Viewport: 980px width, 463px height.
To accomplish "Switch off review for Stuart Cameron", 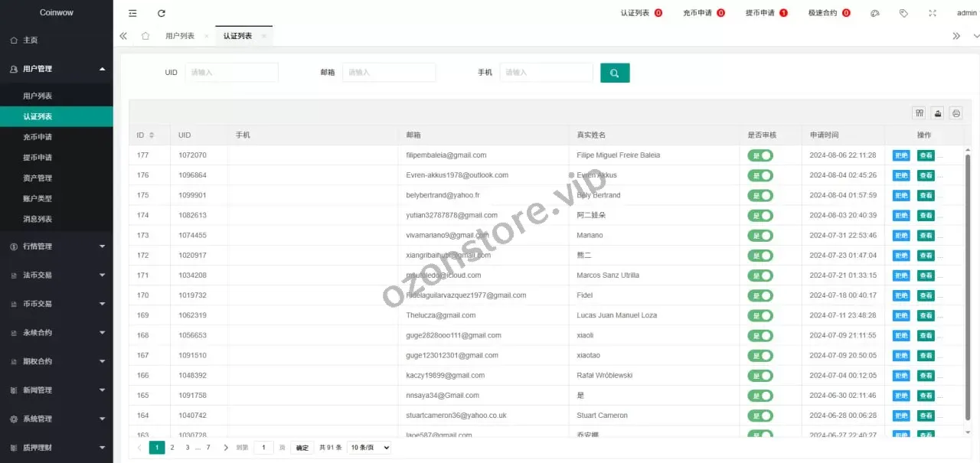I will point(760,416).
